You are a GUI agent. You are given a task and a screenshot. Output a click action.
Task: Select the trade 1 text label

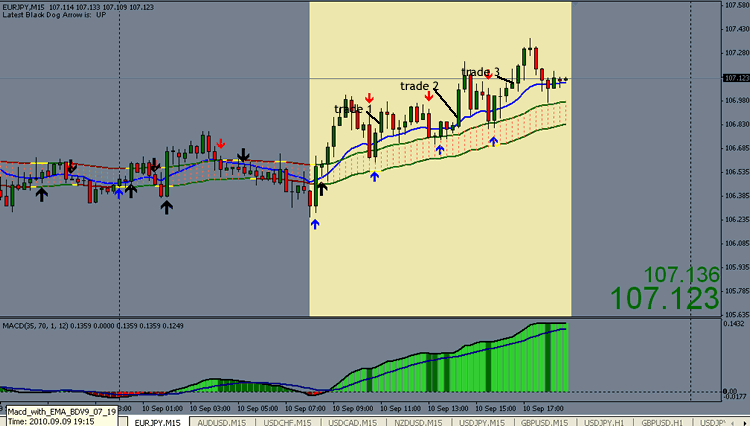pyautogui.click(x=352, y=108)
